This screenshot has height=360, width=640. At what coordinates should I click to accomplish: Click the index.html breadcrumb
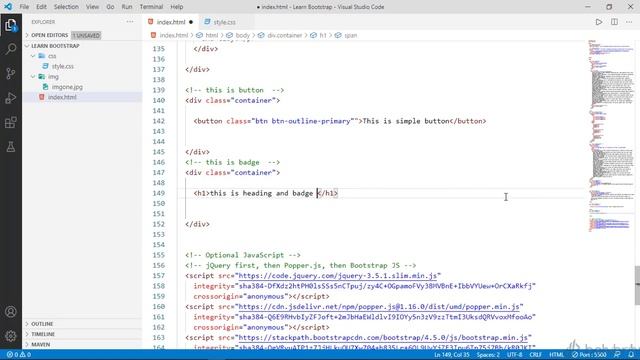[173, 36]
